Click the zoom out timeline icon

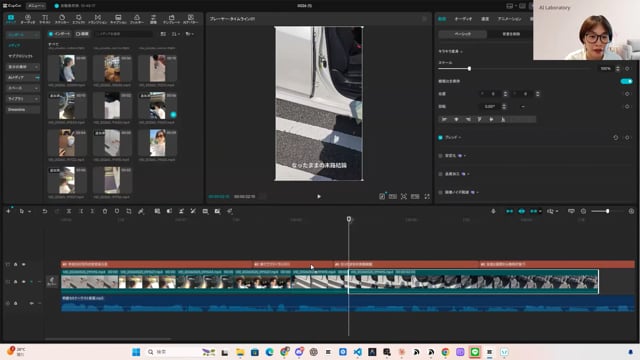coord(583,211)
